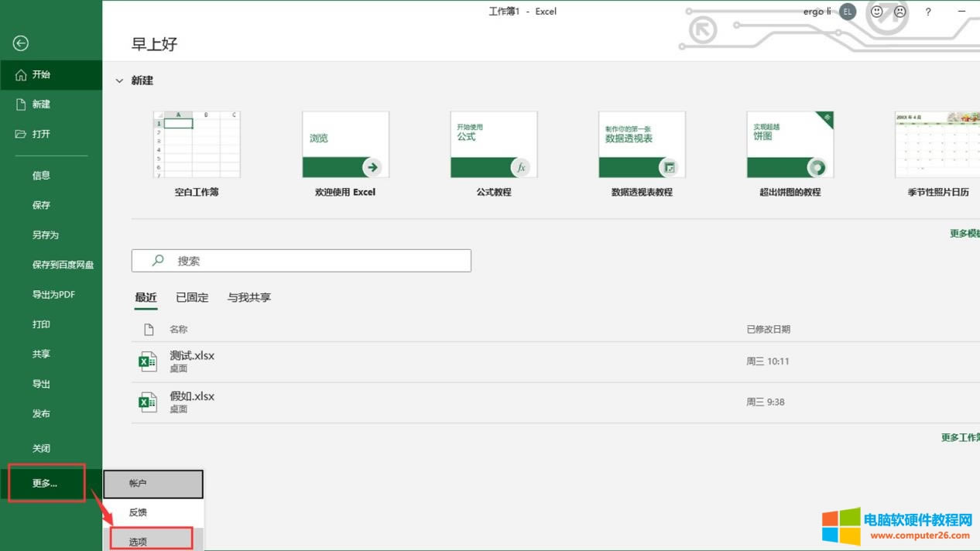Click 另存为 in the sidebar

pos(51,235)
